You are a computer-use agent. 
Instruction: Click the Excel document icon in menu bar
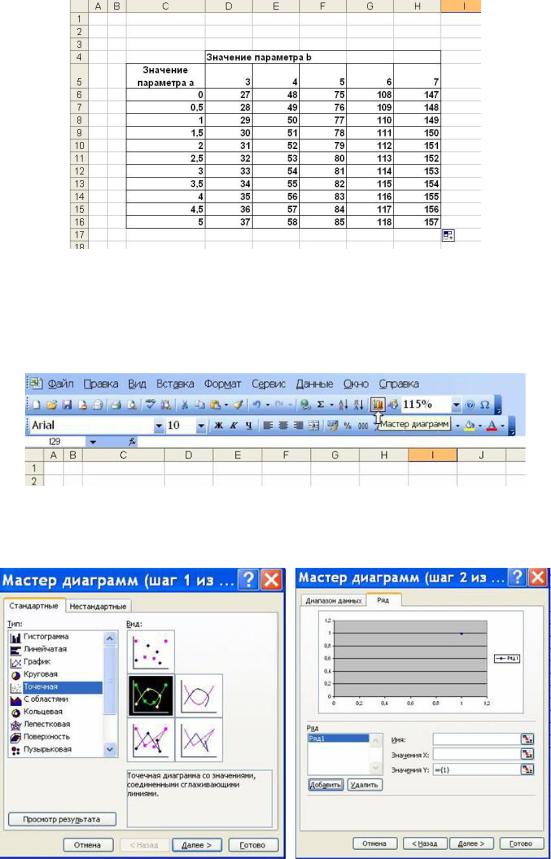click(36, 383)
